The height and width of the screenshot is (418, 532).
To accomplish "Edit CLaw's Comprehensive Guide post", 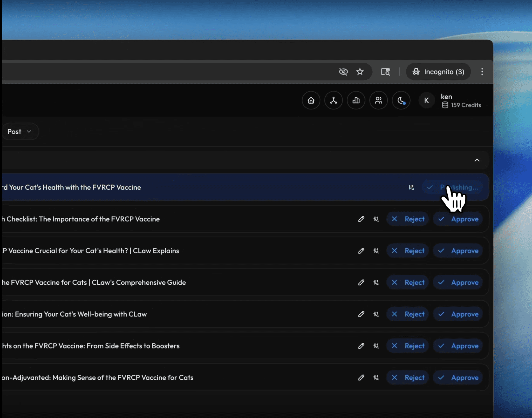I will click(361, 282).
